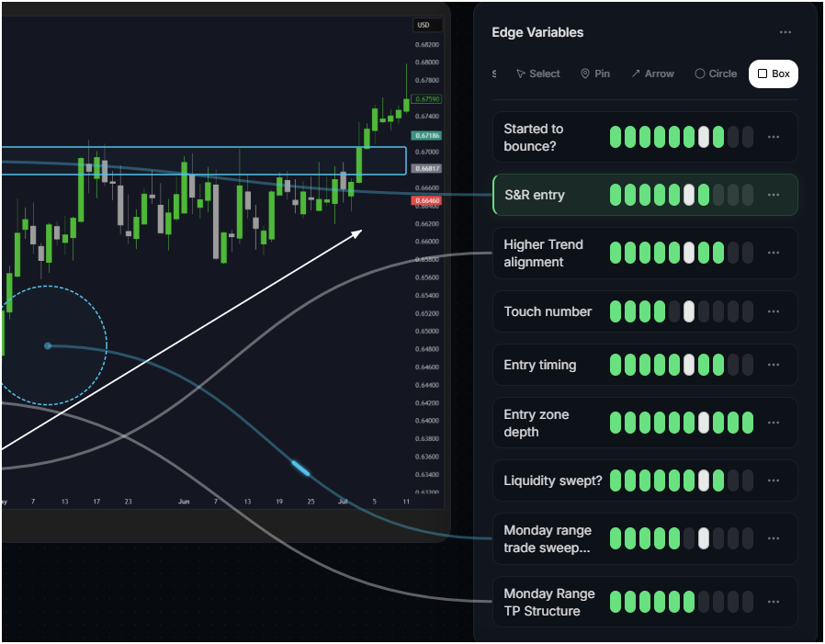Screen dimensions: 825x644
Task: Click white marker in Monday range sweep bar
Action: (704, 538)
